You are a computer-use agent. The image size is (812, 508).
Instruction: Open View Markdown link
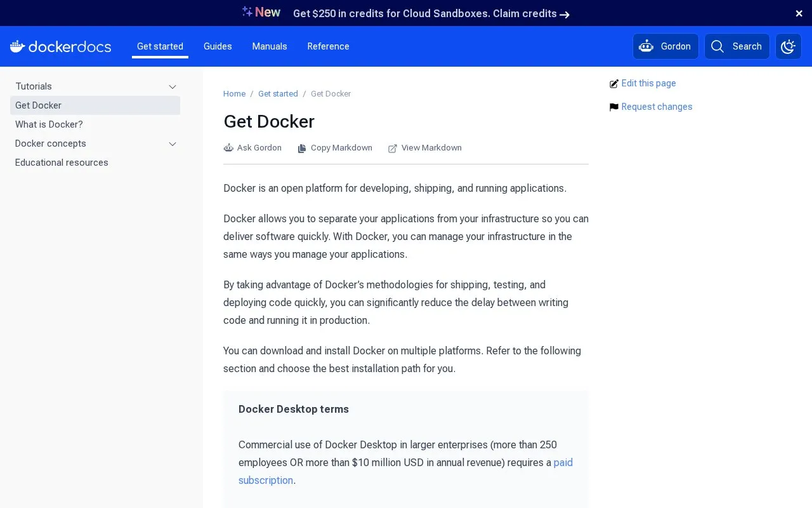point(425,148)
